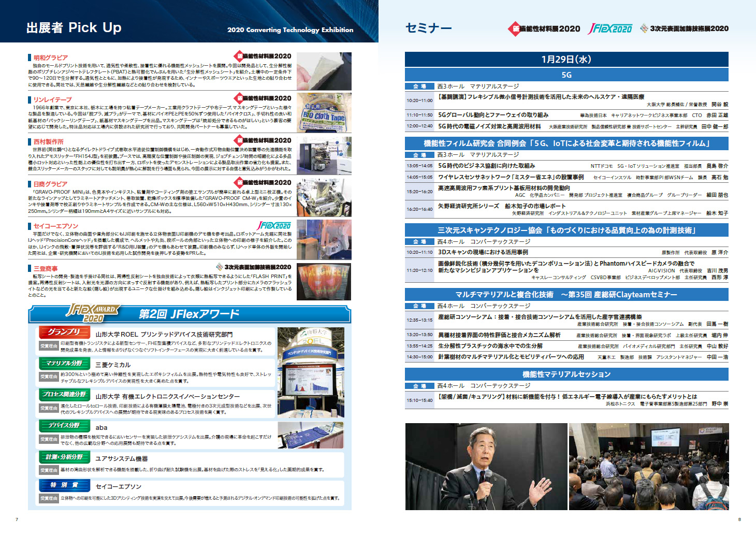Click the 3次元表面加飾技術展2020 logo beside 三登商事

click(254, 267)
